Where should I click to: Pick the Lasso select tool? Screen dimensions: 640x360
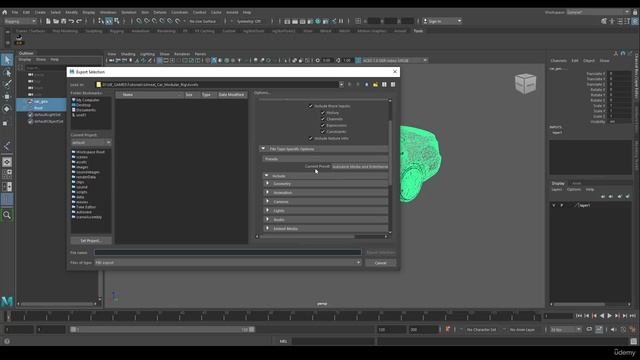click(x=7, y=73)
